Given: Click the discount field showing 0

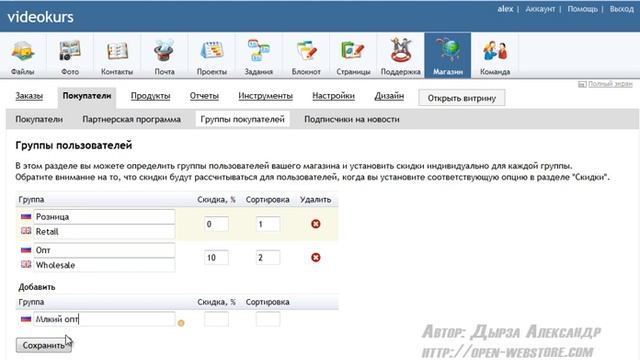Looking at the screenshot, I should [x=216, y=224].
